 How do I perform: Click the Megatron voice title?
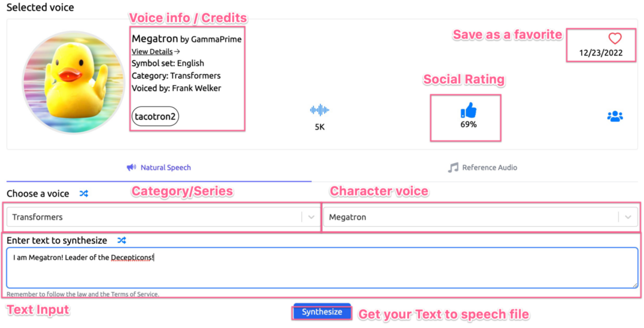(x=155, y=38)
